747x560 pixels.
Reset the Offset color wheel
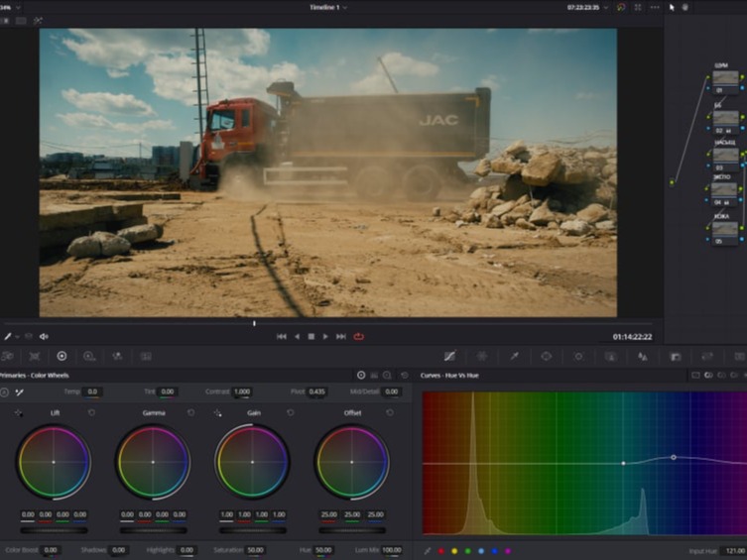pos(390,412)
